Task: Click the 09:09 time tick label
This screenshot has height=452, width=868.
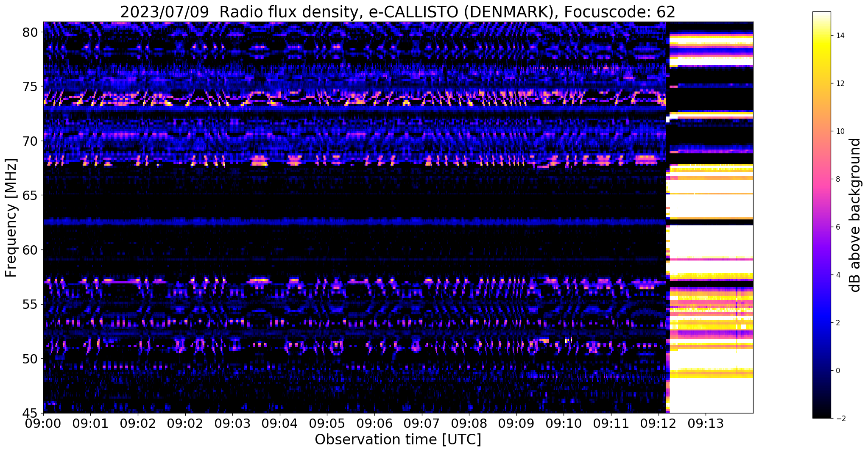Action: (x=516, y=424)
